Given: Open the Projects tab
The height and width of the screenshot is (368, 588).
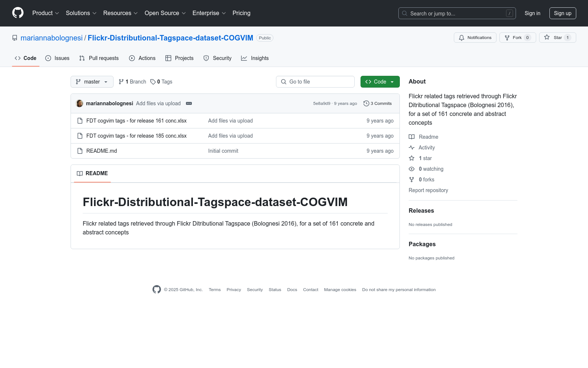Looking at the screenshot, I should tap(179, 58).
